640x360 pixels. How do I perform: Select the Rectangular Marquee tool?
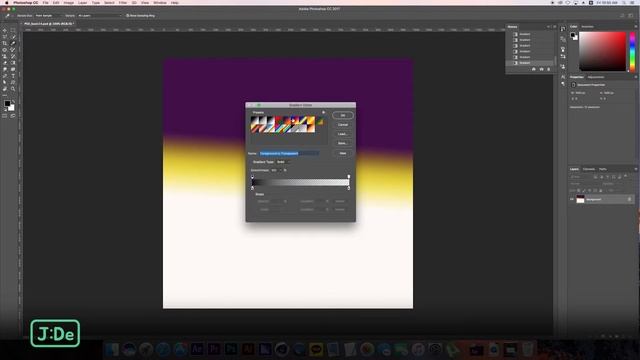point(13,30)
